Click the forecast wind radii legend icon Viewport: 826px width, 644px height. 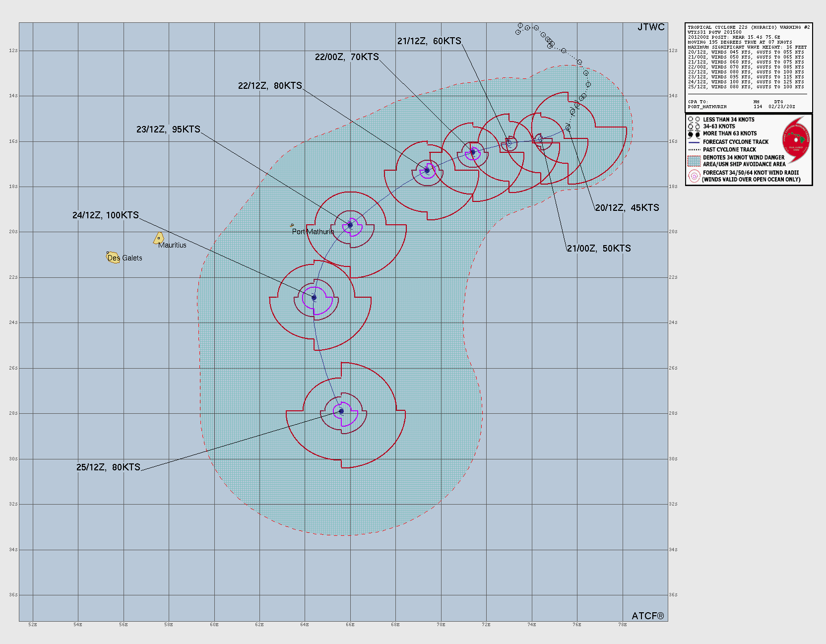point(694,176)
